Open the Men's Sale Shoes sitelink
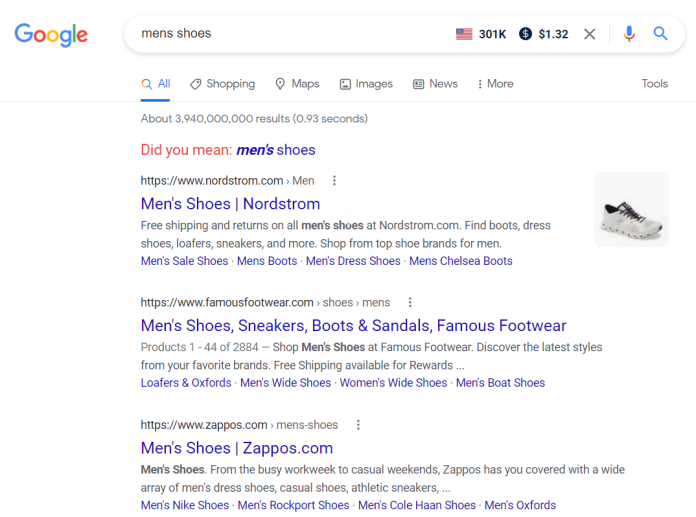Viewport: 696px width, 517px height. pos(184,261)
